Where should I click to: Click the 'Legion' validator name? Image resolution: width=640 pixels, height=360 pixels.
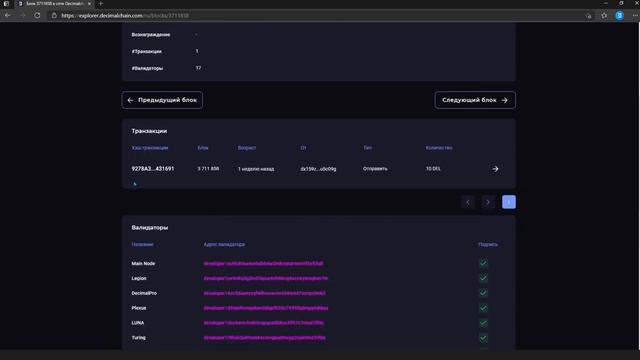point(139,278)
